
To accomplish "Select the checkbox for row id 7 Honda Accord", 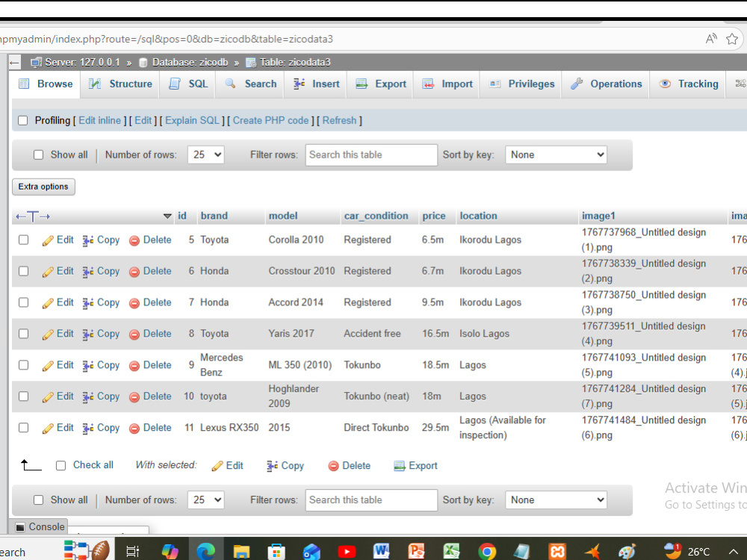I will 23,302.
